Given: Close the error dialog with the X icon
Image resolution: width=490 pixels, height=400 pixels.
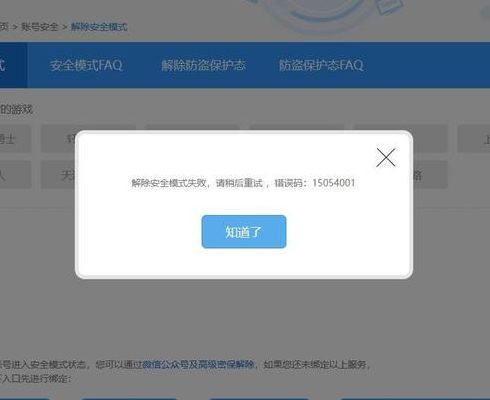Looking at the screenshot, I should click(x=386, y=157).
